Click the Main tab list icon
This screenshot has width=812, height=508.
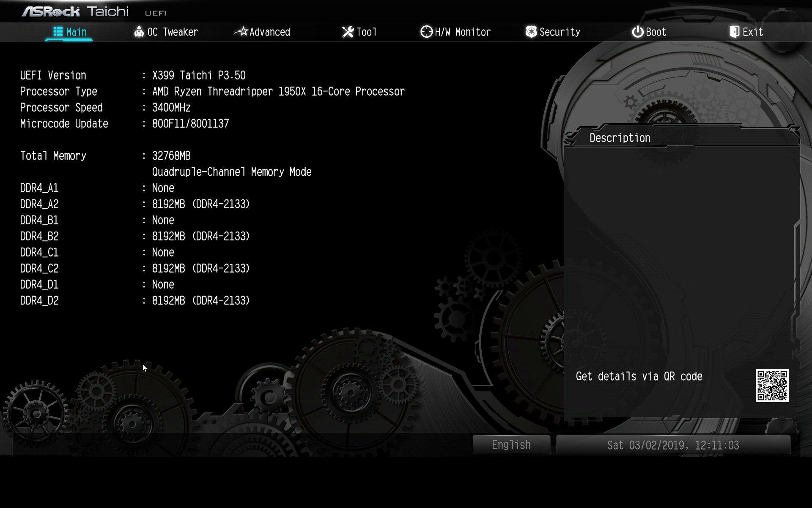click(x=58, y=32)
